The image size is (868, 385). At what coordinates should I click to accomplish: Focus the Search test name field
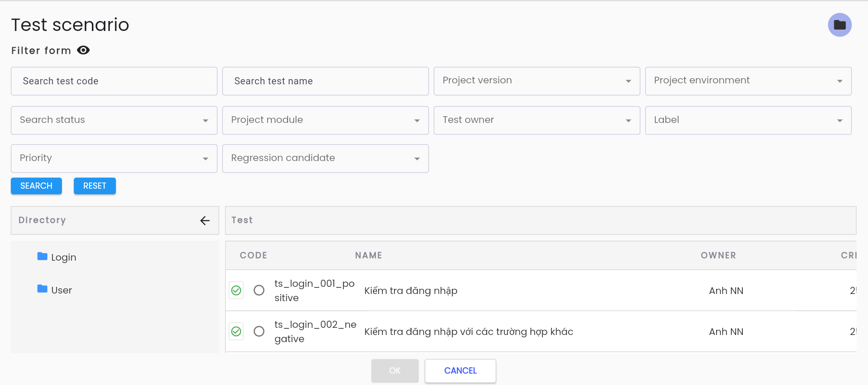(x=325, y=81)
